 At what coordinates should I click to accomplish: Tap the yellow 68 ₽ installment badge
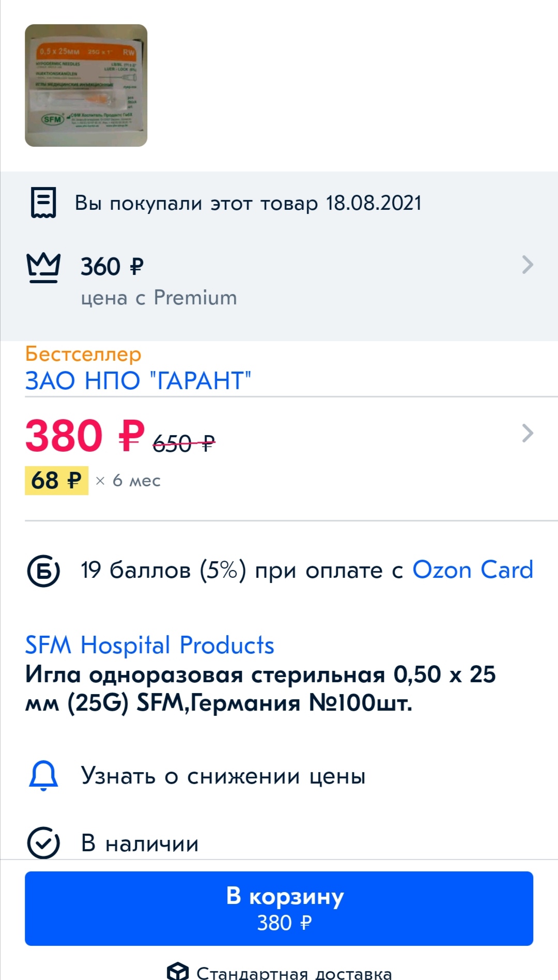coord(56,481)
